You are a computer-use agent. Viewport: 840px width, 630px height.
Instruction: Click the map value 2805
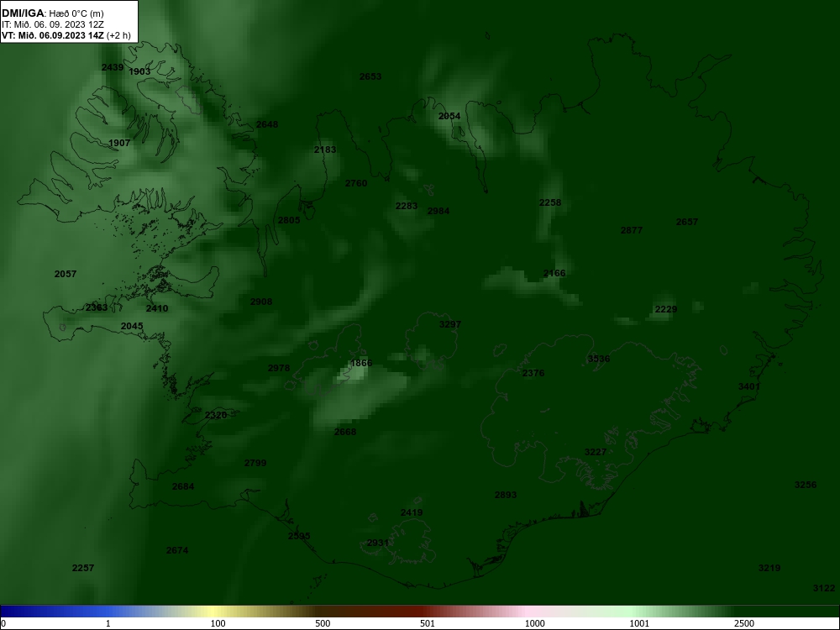point(289,220)
